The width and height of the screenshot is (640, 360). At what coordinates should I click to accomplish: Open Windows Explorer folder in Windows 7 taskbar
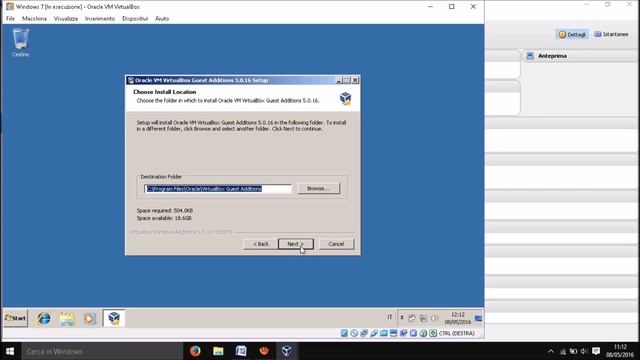point(67,318)
